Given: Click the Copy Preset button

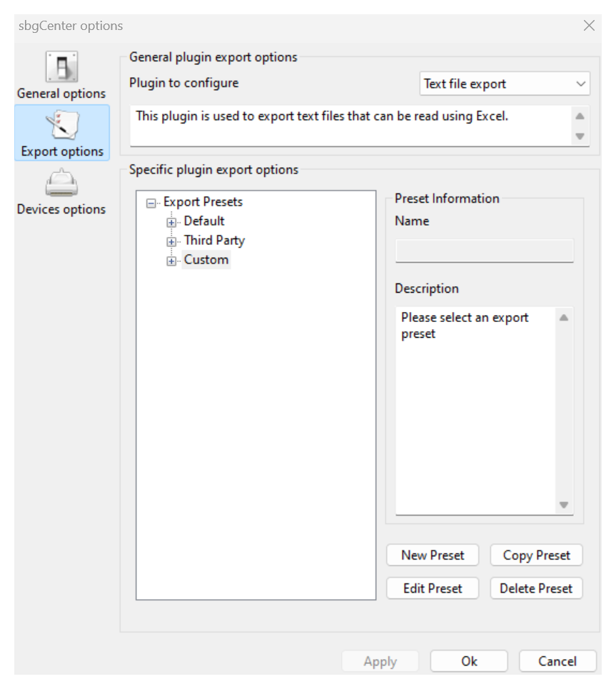Looking at the screenshot, I should [x=536, y=555].
